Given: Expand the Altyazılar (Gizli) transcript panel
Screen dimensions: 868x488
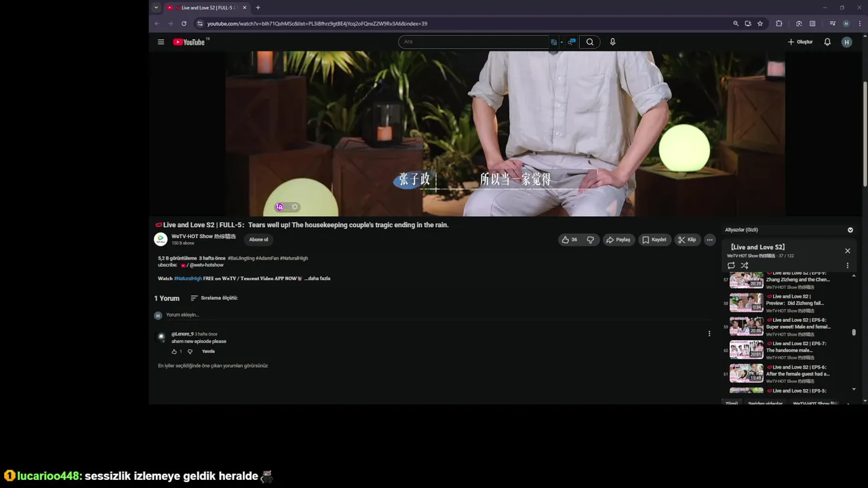Looking at the screenshot, I should [x=850, y=230].
